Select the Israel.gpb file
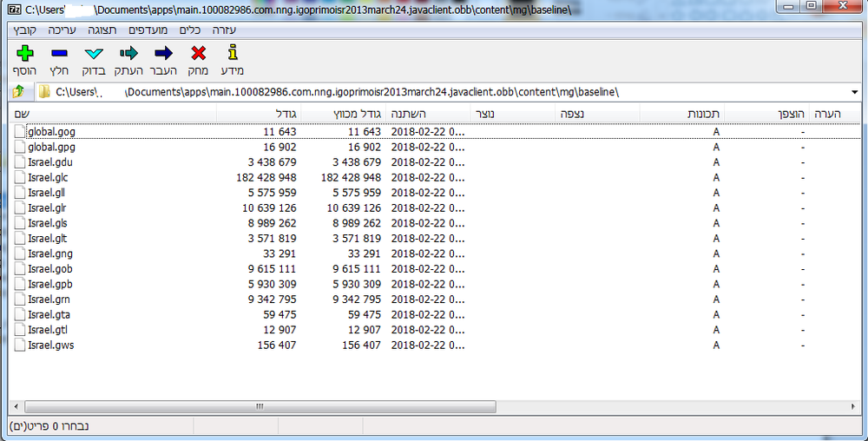The width and height of the screenshot is (868, 441). point(49,284)
